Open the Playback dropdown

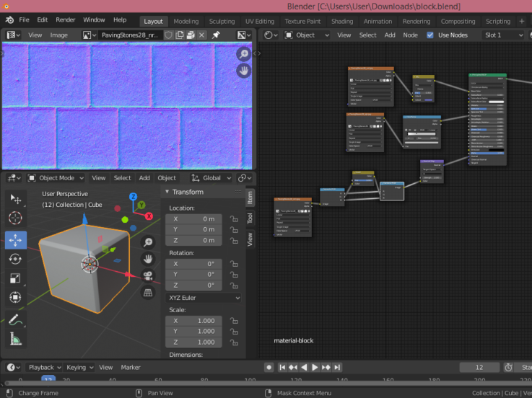pyautogui.click(x=44, y=368)
